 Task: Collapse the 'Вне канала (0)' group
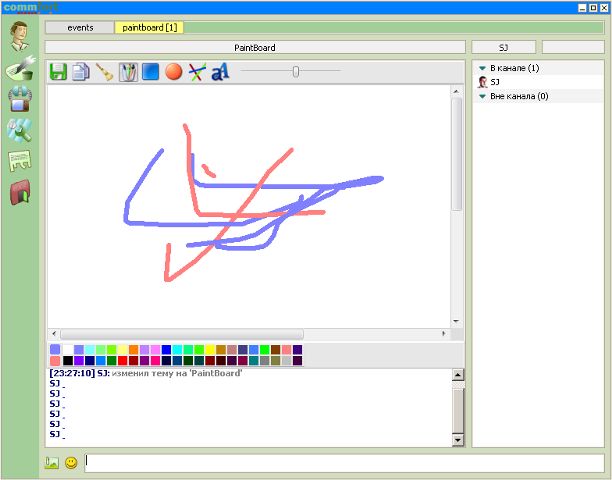pos(482,96)
